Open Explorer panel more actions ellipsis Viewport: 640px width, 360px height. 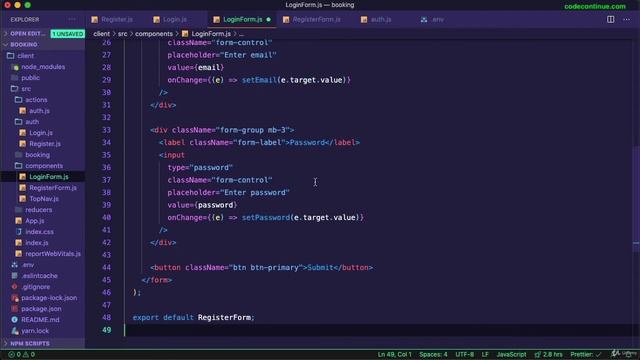(x=72, y=20)
